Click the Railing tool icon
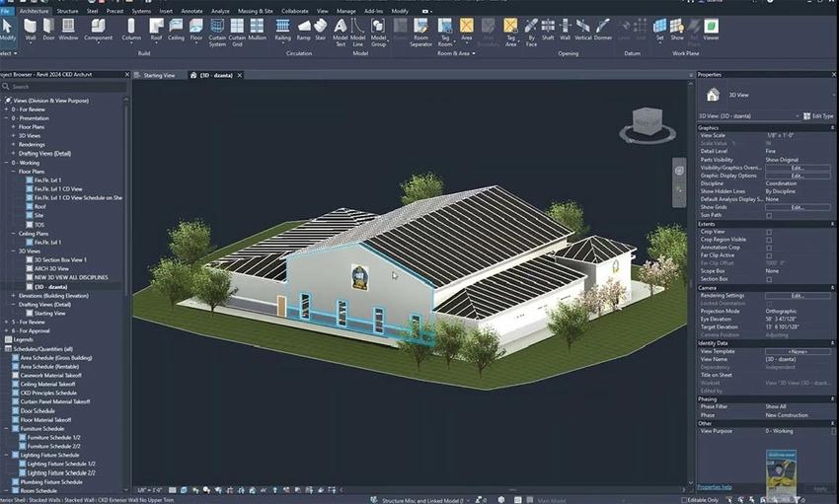 [283, 28]
